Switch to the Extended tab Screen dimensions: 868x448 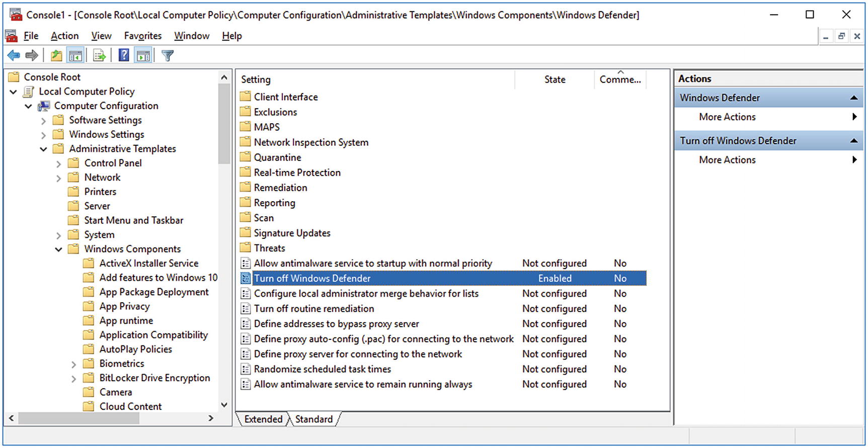point(263,419)
